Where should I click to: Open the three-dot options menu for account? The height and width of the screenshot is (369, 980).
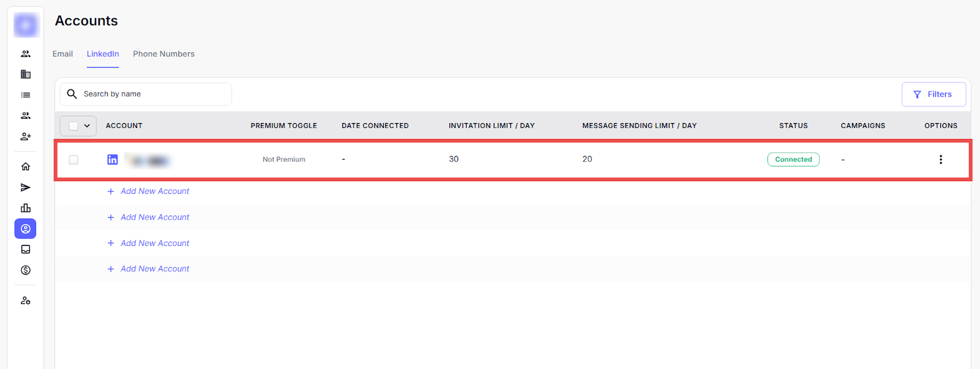click(x=941, y=160)
